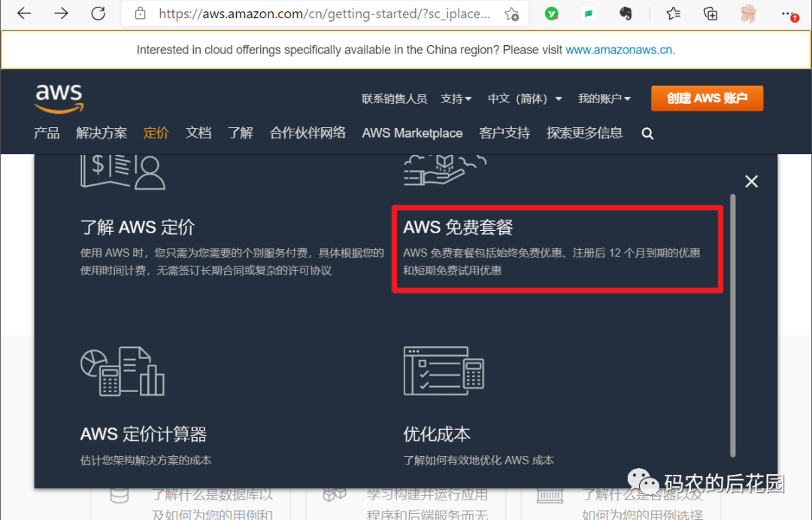Go forward with the browser forward arrow

click(61, 13)
